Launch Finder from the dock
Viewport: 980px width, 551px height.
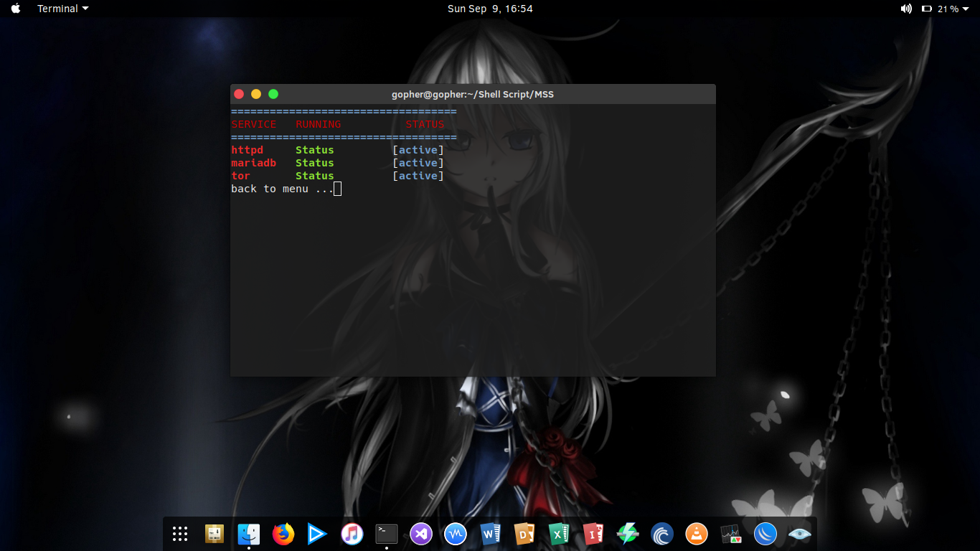click(x=249, y=534)
